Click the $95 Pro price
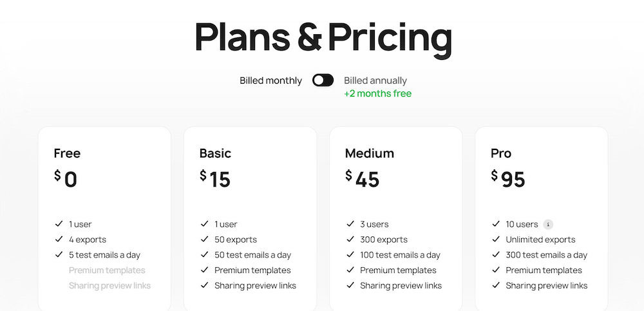Image resolution: width=644 pixels, height=311 pixels. [x=508, y=179]
